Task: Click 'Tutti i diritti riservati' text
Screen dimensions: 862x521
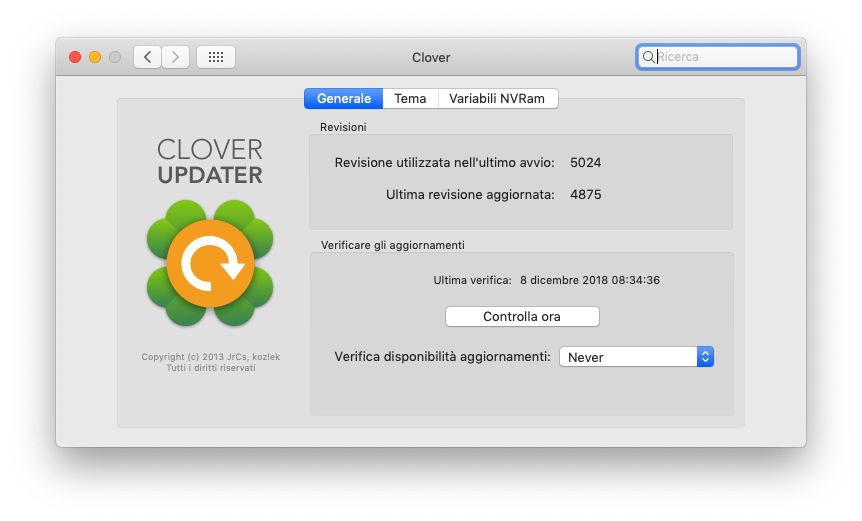Action: 211,368
